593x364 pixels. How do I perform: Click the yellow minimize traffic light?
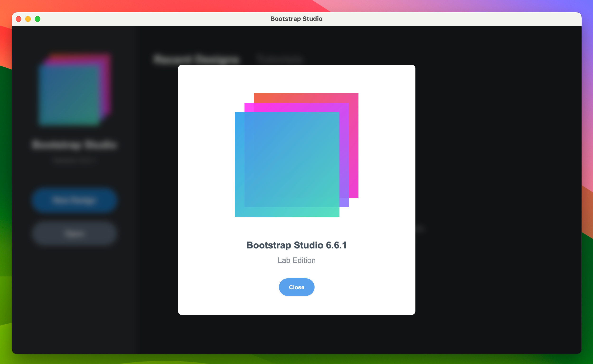28,19
